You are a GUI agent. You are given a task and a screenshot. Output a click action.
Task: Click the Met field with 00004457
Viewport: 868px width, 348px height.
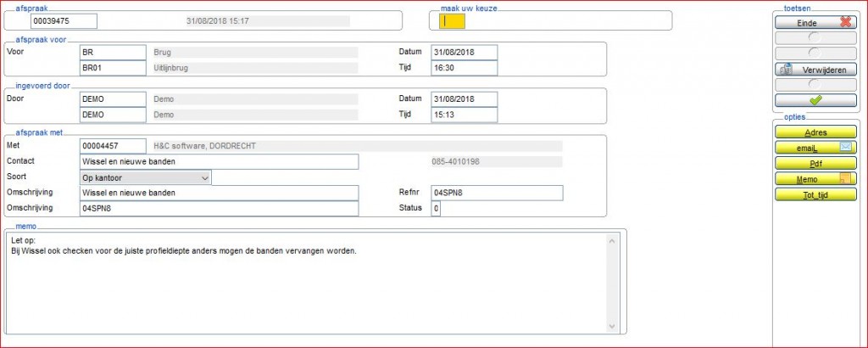[112, 146]
